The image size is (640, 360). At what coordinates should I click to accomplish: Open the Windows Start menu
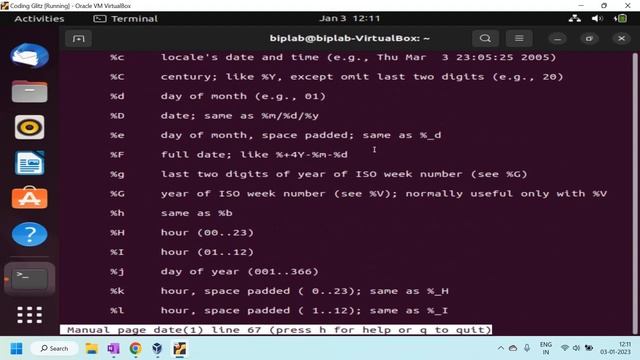(16, 349)
